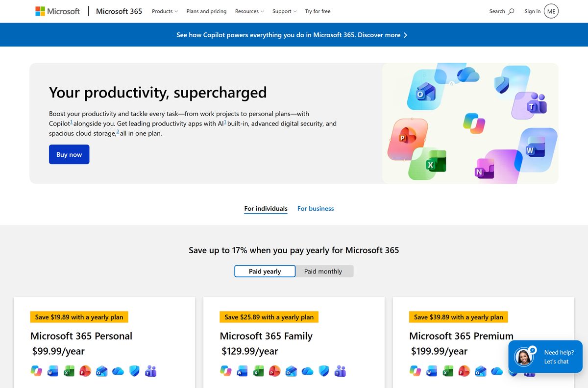Open the Plans and pricing page
588x388 pixels.
coord(206,11)
